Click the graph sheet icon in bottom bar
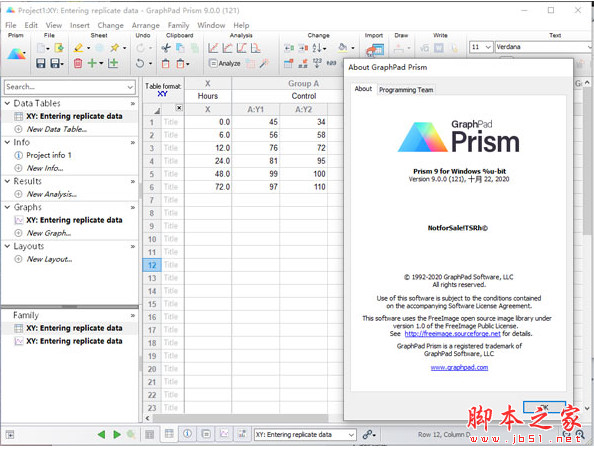This screenshot has height=450, width=594. [224, 434]
